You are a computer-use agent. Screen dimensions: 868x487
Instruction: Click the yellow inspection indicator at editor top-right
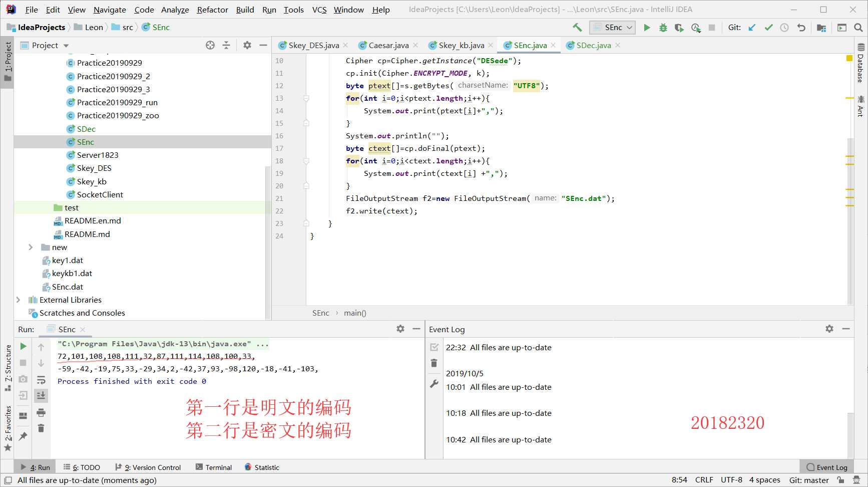849,59
